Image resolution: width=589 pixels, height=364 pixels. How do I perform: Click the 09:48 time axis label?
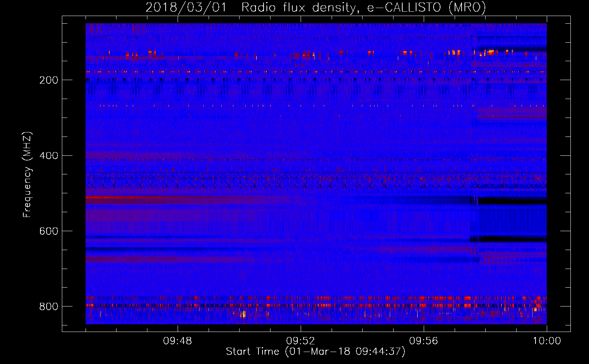click(x=178, y=341)
